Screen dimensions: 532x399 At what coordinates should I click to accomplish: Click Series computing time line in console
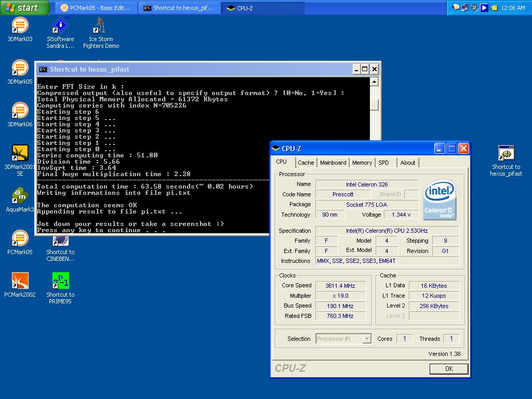pyautogui.click(x=97, y=155)
